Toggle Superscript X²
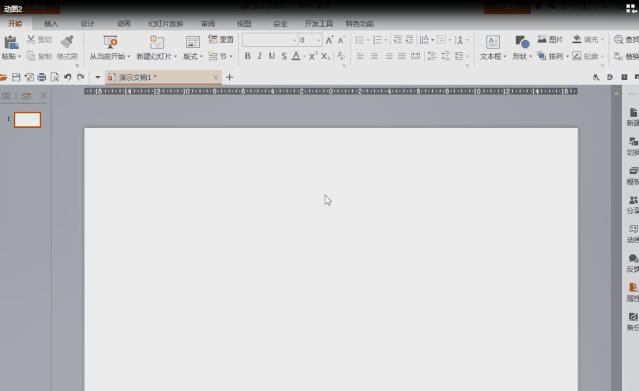This screenshot has height=391, width=639. point(313,56)
